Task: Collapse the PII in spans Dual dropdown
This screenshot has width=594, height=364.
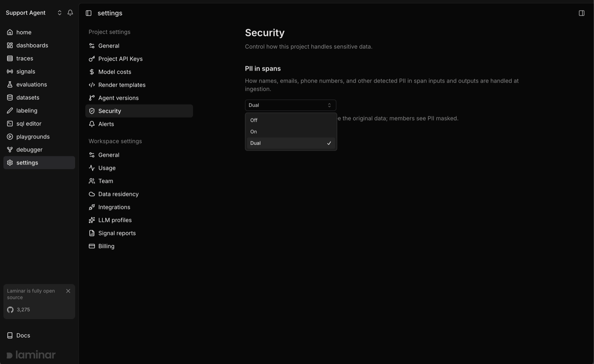Action: (291, 105)
